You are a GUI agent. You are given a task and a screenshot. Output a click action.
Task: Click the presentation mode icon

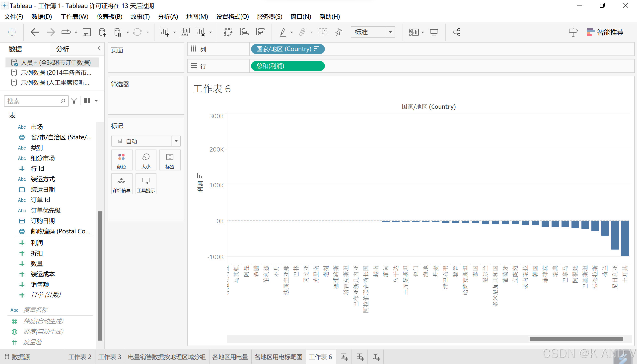(434, 32)
